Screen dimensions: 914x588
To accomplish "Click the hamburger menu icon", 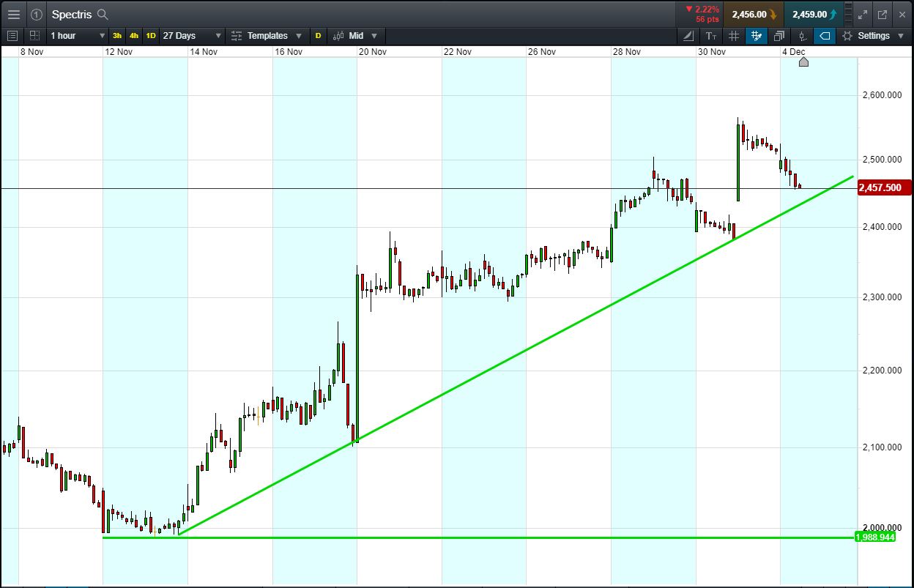I will coord(13,14).
